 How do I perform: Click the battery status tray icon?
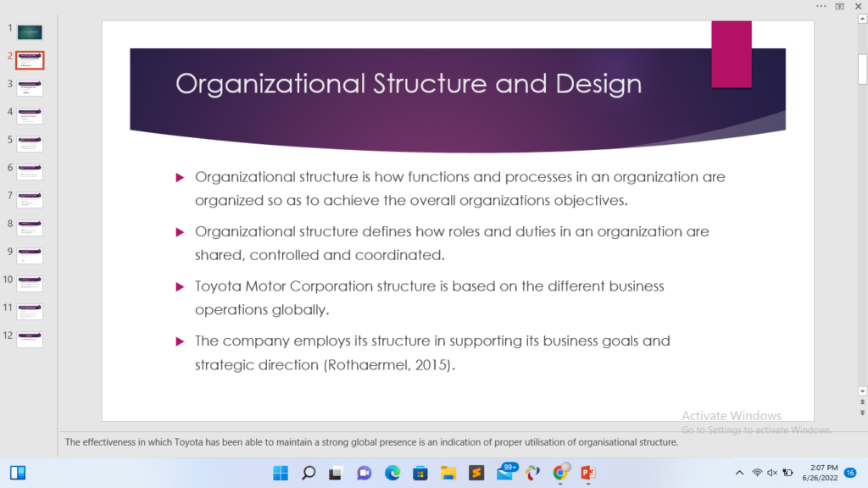787,473
